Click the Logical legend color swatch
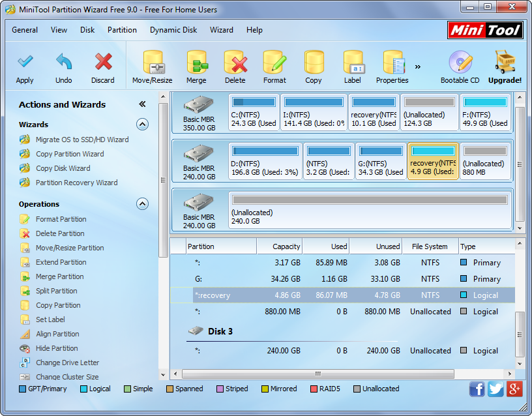The image size is (532, 416). pos(83,389)
